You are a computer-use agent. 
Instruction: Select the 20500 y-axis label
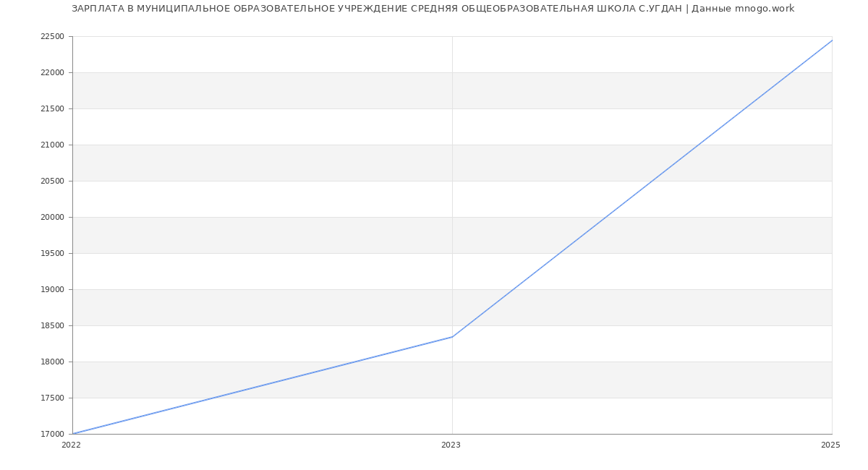pos(52,181)
